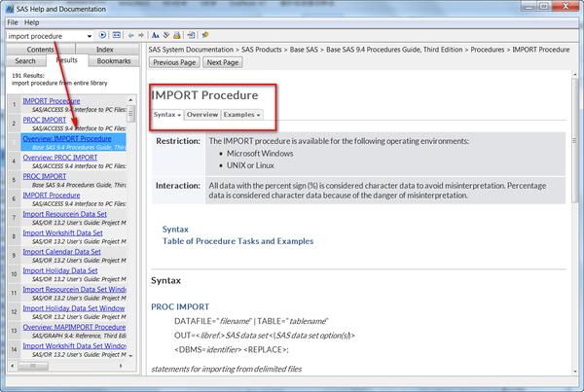Toggle the navigation pane toolbar icon
Screen dimensions: 584x392
[x=117, y=35]
